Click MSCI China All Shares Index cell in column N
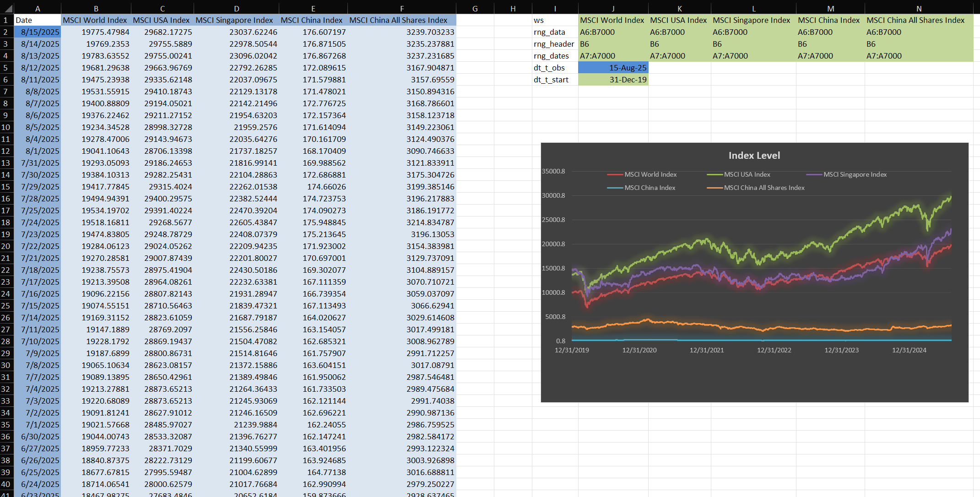 click(919, 20)
